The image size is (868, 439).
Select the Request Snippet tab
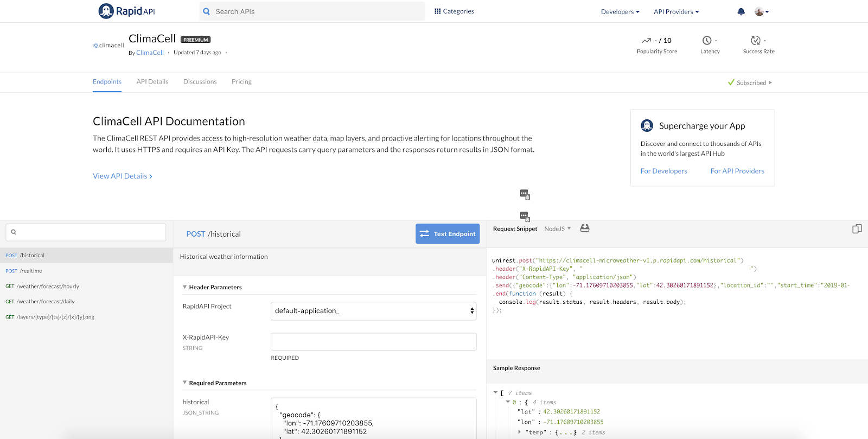[515, 229]
